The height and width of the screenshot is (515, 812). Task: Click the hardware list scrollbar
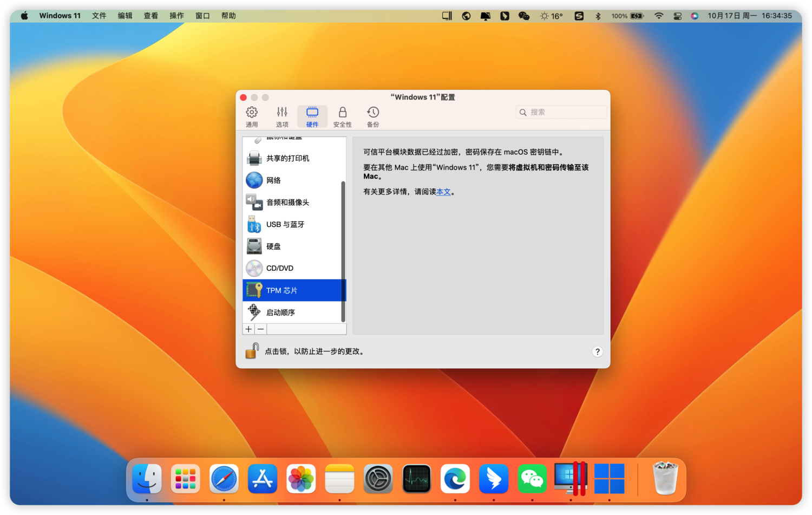click(x=343, y=251)
